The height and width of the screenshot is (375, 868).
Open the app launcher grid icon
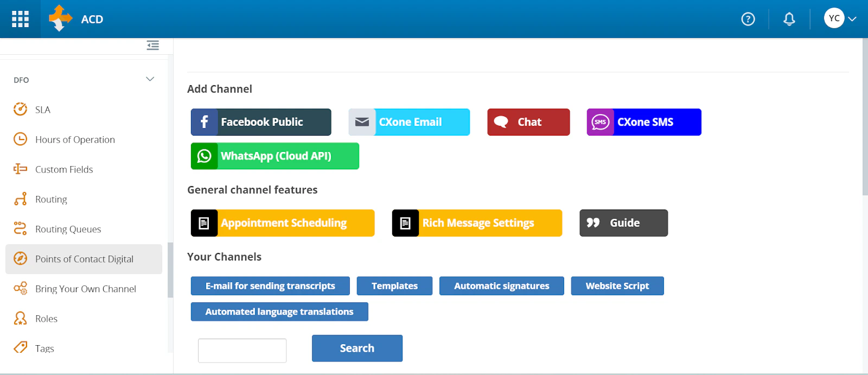20,19
